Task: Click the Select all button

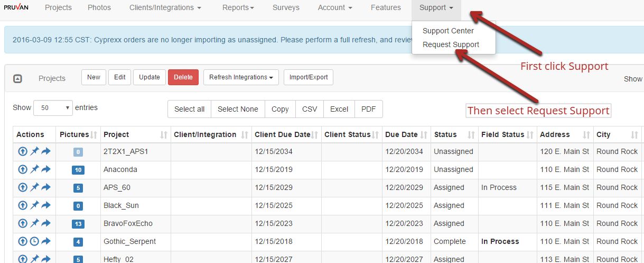Action: click(189, 109)
